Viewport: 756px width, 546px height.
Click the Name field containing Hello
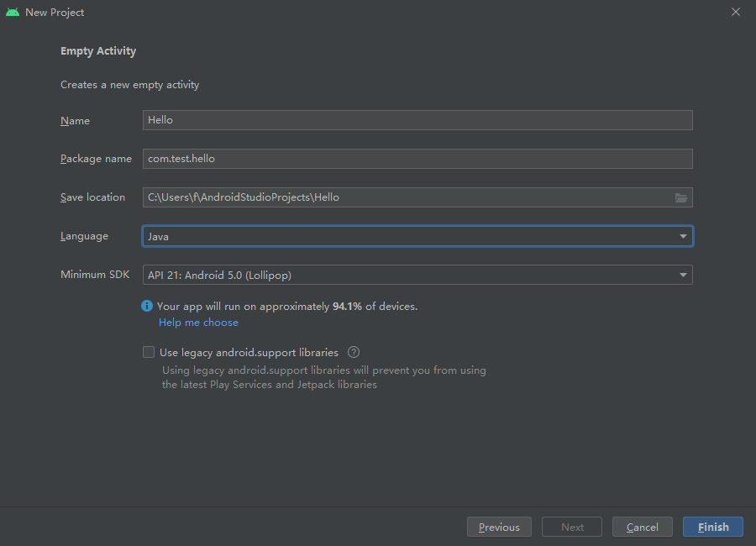coord(417,120)
